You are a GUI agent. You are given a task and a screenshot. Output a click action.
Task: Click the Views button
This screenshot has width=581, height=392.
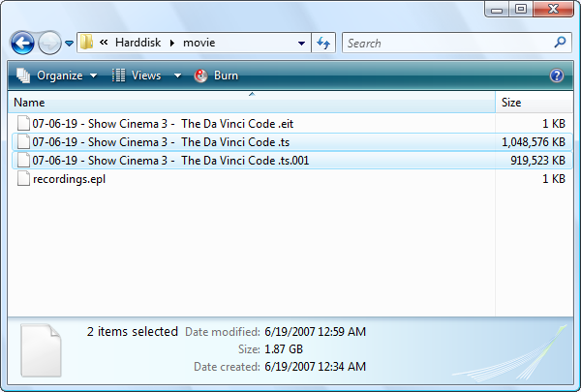137,75
